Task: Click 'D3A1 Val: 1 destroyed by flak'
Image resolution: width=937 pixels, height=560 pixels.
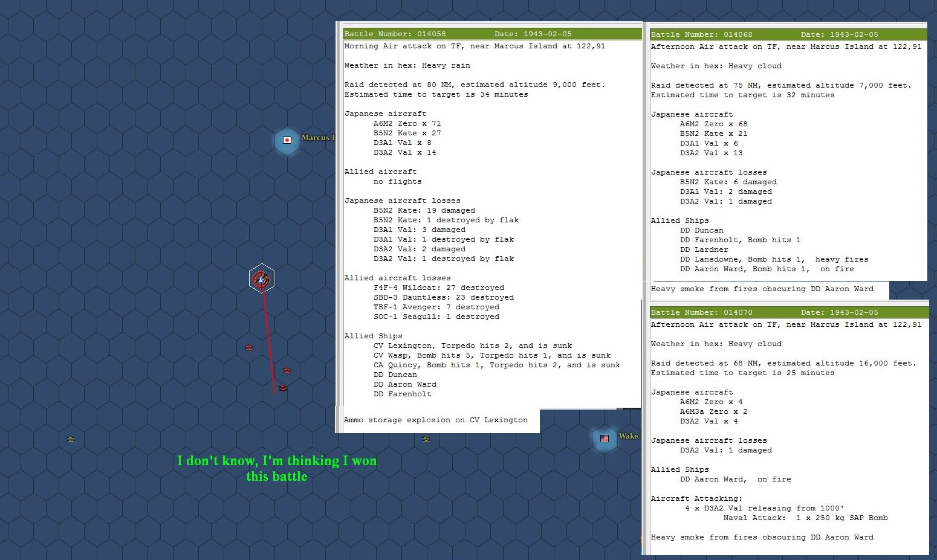Action: pyautogui.click(x=443, y=239)
